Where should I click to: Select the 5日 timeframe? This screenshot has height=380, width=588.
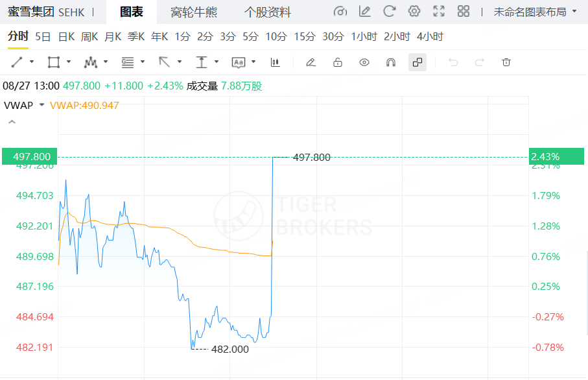click(x=43, y=37)
